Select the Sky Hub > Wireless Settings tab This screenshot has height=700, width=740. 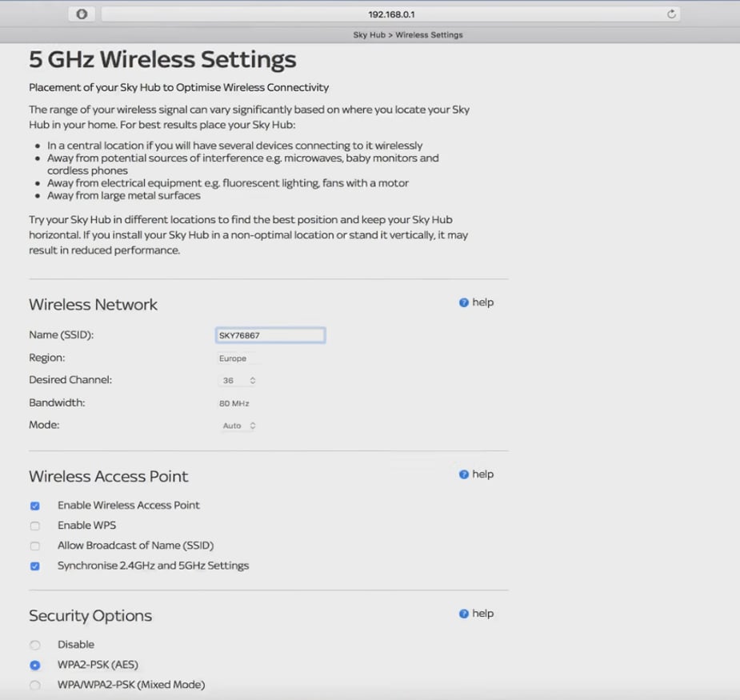408,35
